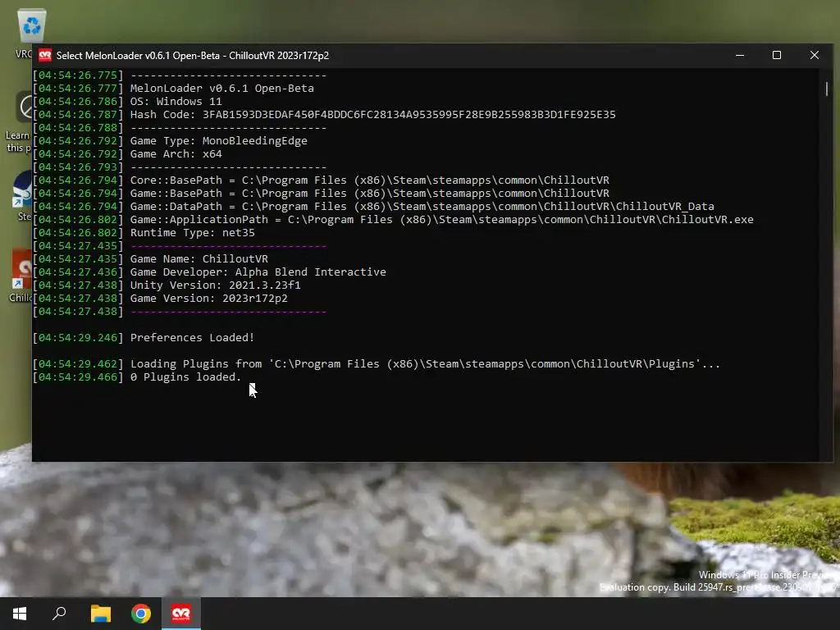Image resolution: width=840 pixels, height=630 pixels.
Task: Open the Windows Start menu
Action: (x=20, y=614)
